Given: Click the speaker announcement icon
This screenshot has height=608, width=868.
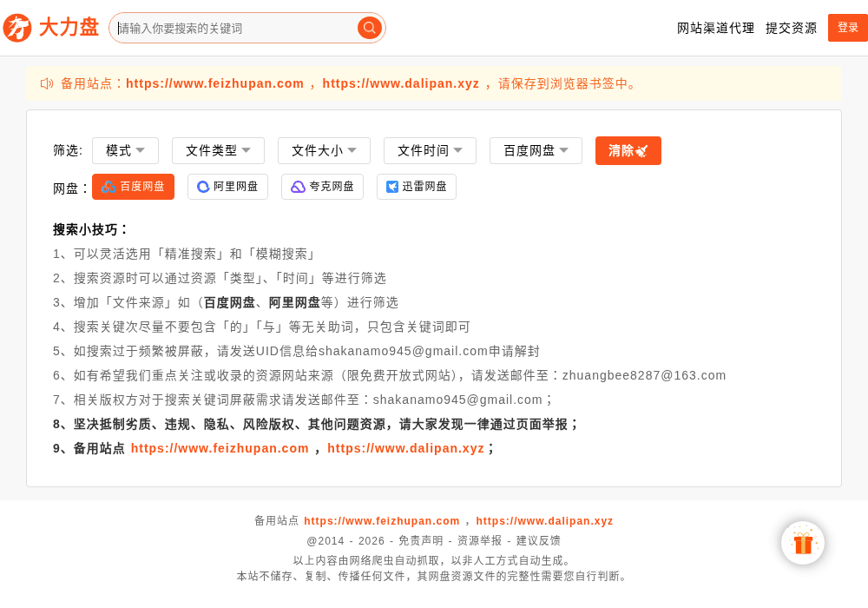Looking at the screenshot, I should pyautogui.click(x=47, y=83).
